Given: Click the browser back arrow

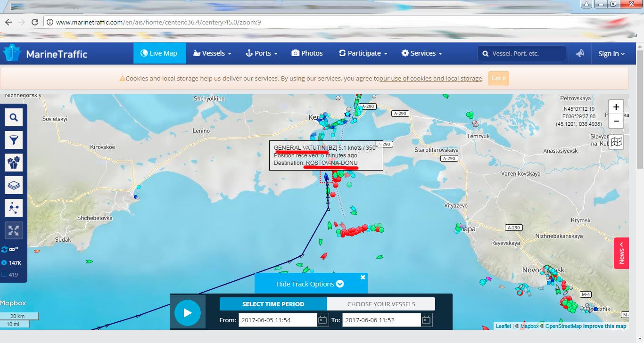Looking at the screenshot, I should [8, 22].
